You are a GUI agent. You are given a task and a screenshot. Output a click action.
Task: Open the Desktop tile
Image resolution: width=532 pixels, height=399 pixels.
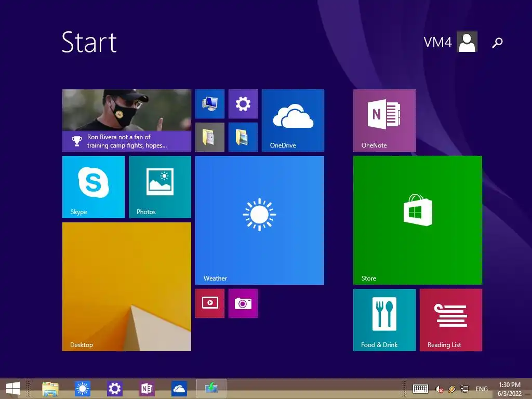(127, 287)
